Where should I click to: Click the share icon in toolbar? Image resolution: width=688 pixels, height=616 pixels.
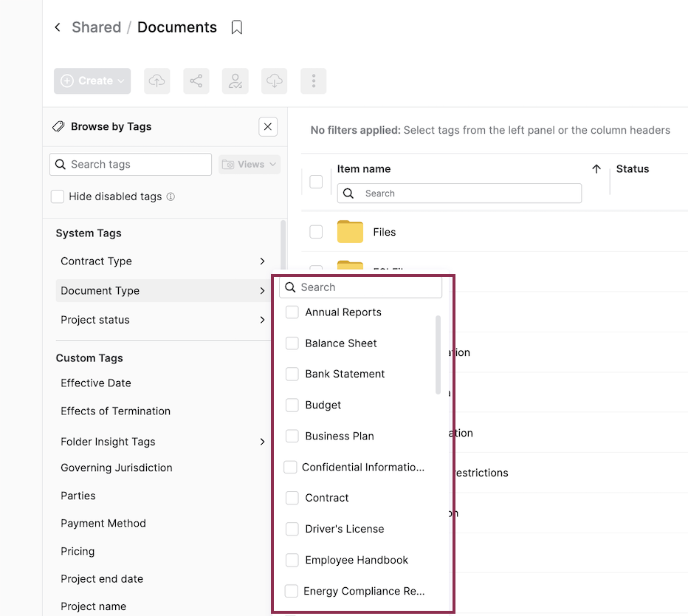click(x=196, y=81)
